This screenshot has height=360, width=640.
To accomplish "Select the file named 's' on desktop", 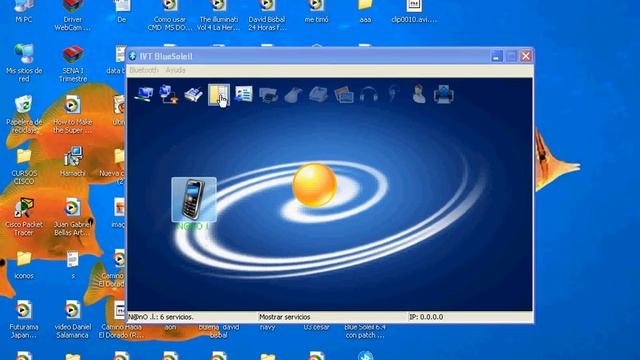I will (x=73, y=265).
